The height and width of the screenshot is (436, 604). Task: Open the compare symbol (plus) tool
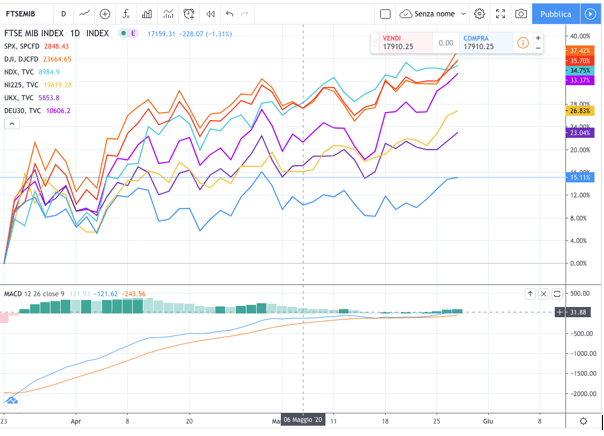[105, 14]
